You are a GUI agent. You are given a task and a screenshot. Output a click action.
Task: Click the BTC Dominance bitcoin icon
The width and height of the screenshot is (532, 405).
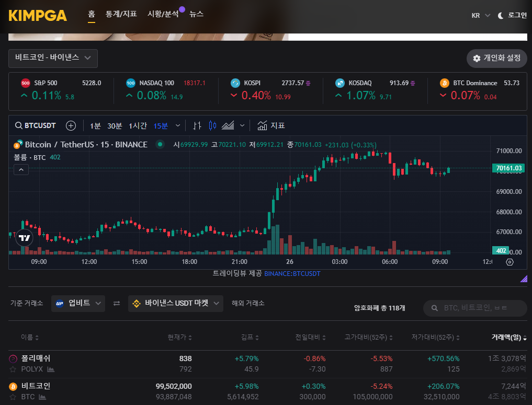tap(445, 83)
